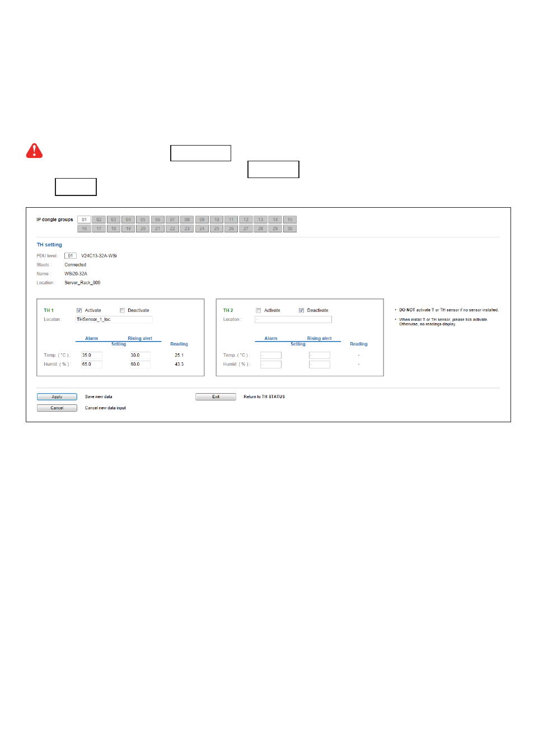Viewport: 534px width, 756px height.
Task: Select the PDU name WSi20-32A
Action: [76, 274]
